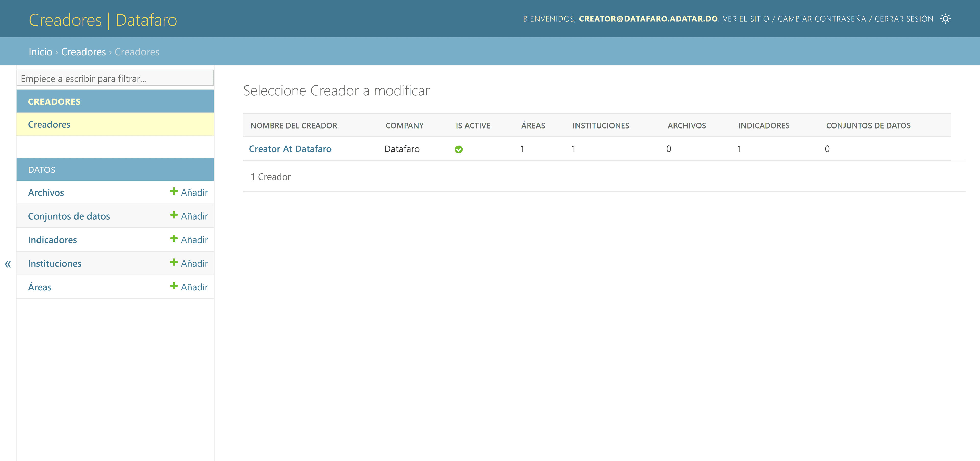Click the plus icon next to Conjuntos de datos
980x461 pixels.
[174, 215]
